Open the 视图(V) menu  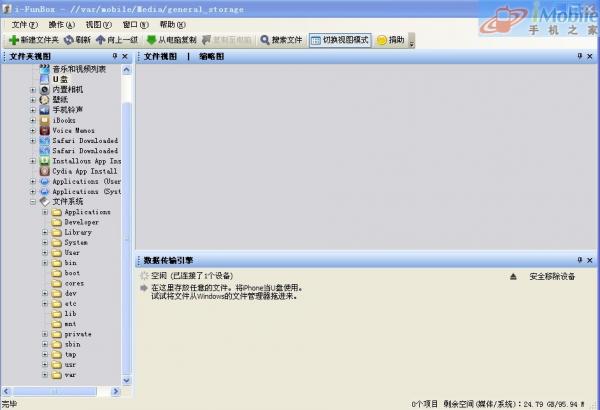99,25
